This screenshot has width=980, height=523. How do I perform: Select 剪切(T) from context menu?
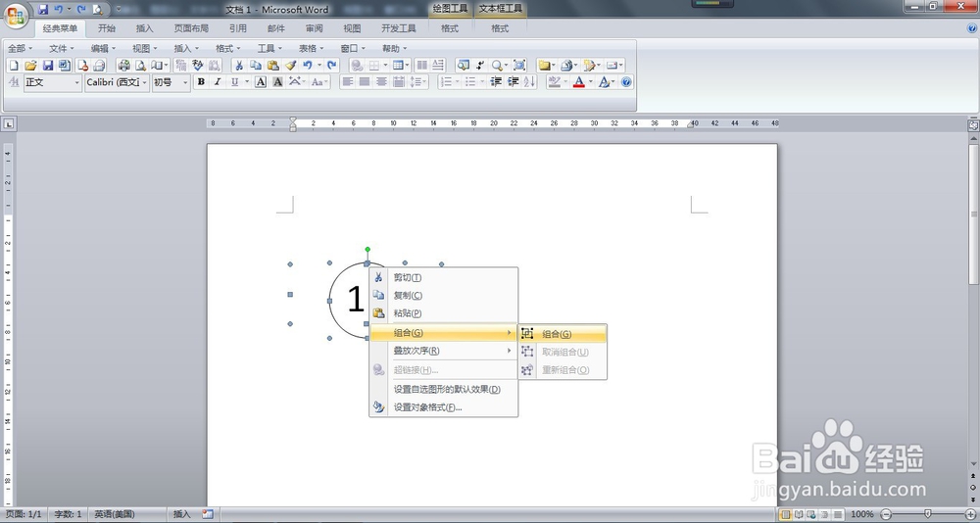[443, 277]
